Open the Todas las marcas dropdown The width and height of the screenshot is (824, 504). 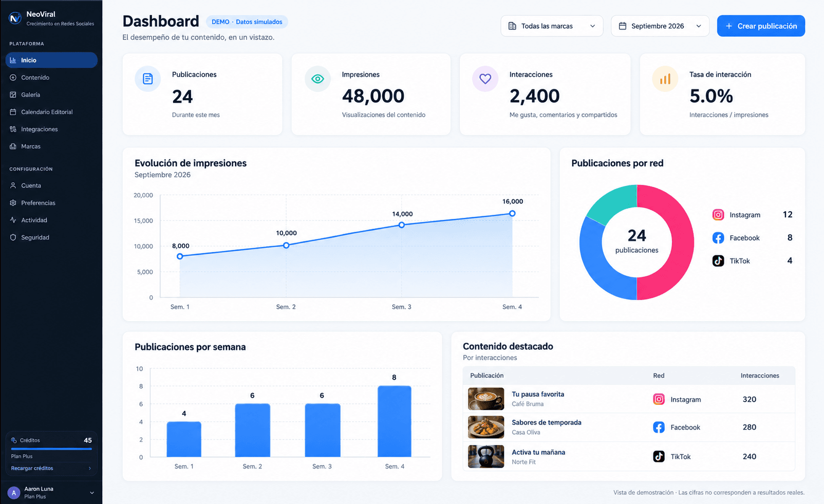(552, 26)
